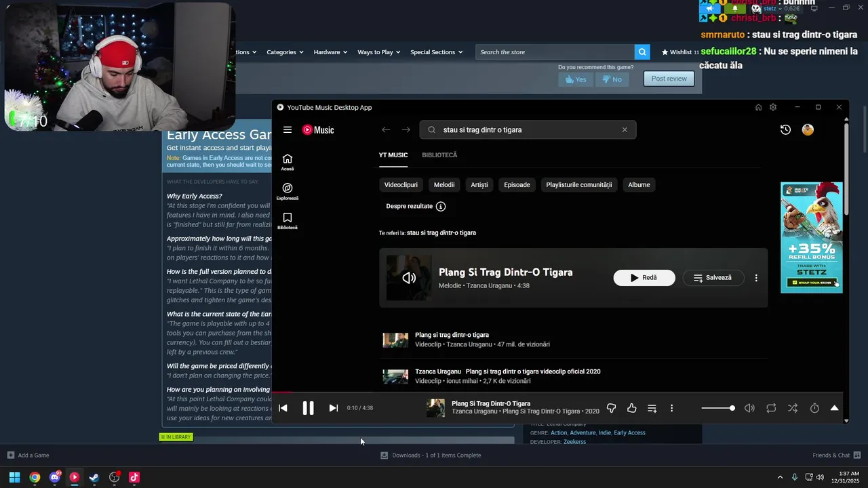The height and width of the screenshot is (488, 868).
Task: Add current song to playlist icon
Action: pos(652,408)
